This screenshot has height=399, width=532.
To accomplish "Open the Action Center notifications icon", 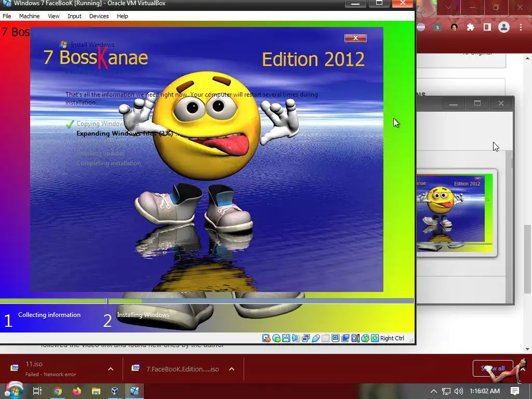I will click(x=515, y=391).
